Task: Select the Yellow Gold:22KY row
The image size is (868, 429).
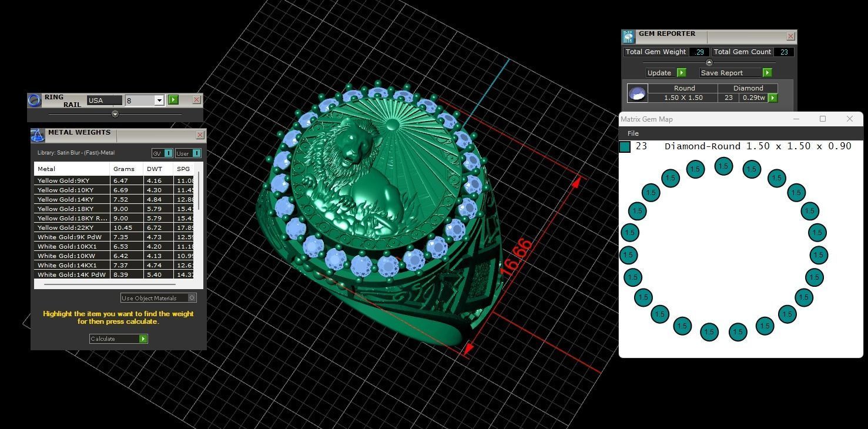Action: (x=114, y=227)
